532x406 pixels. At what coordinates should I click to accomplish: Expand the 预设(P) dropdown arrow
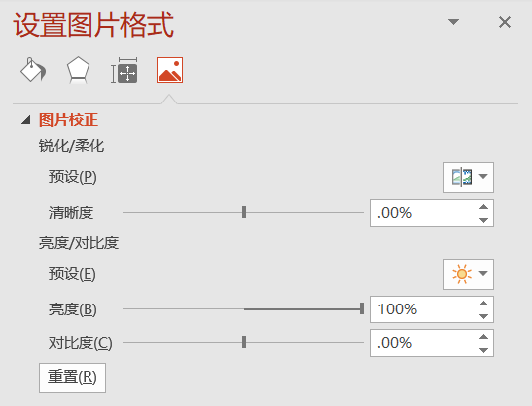point(483,176)
